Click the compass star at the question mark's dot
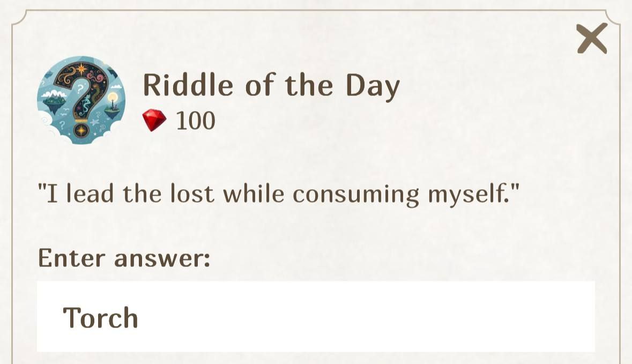632x364 pixels. click(x=81, y=130)
